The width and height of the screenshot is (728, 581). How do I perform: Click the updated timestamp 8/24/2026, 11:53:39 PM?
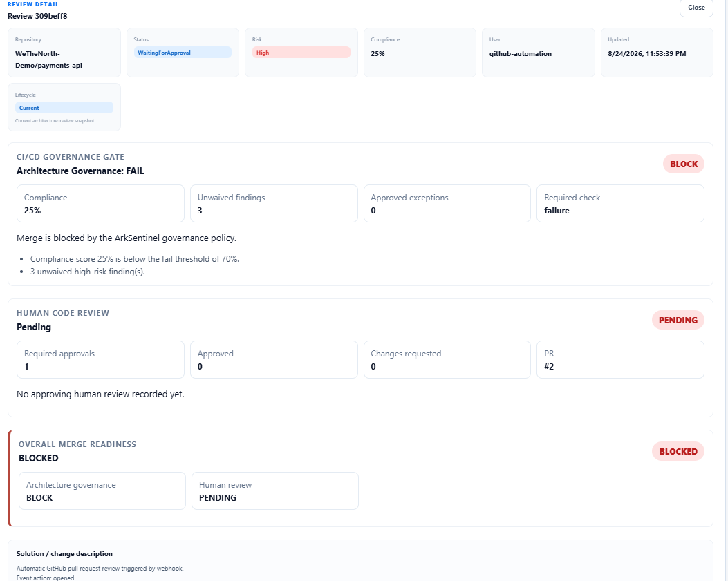[x=646, y=53]
